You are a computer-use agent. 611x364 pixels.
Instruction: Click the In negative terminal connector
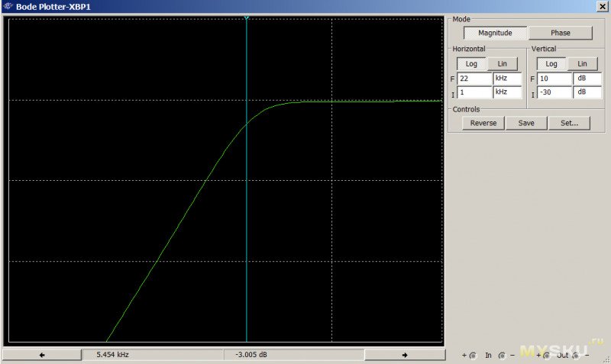tap(502, 355)
